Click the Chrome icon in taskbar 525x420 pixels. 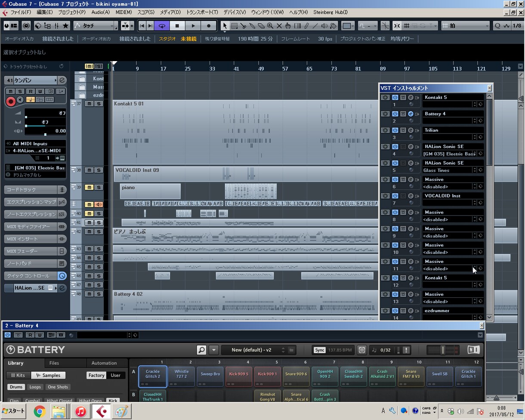tap(40, 411)
